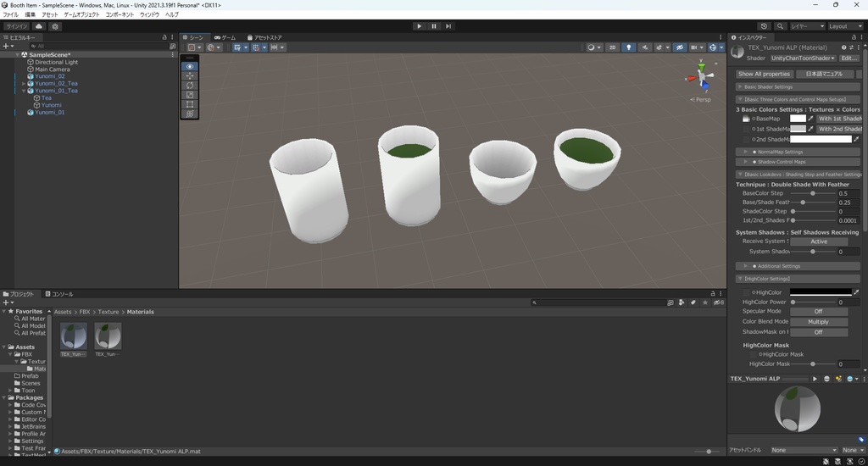The height and width of the screenshot is (466, 868).
Task: Open the Shader UnityChanToonShader dropdown
Action: [x=803, y=58]
